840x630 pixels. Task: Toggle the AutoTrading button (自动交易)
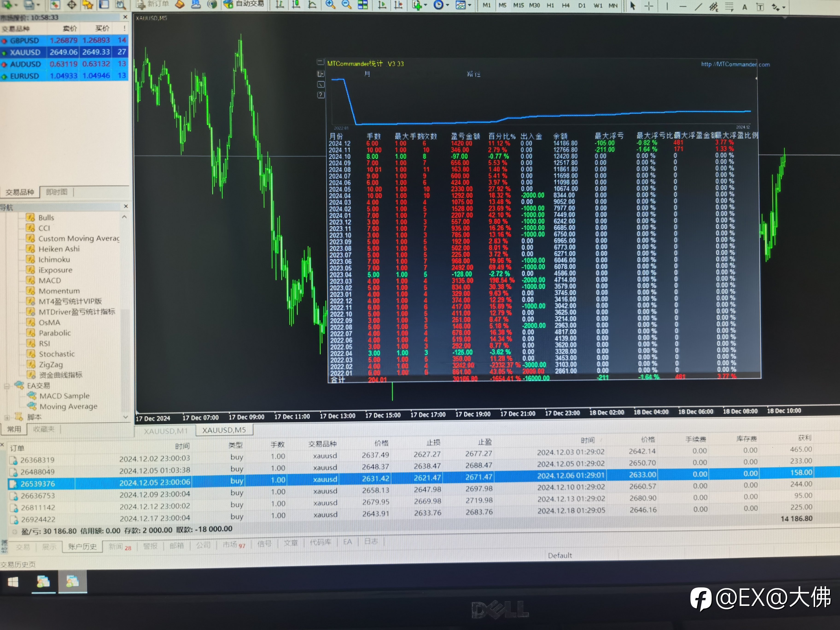tap(244, 5)
